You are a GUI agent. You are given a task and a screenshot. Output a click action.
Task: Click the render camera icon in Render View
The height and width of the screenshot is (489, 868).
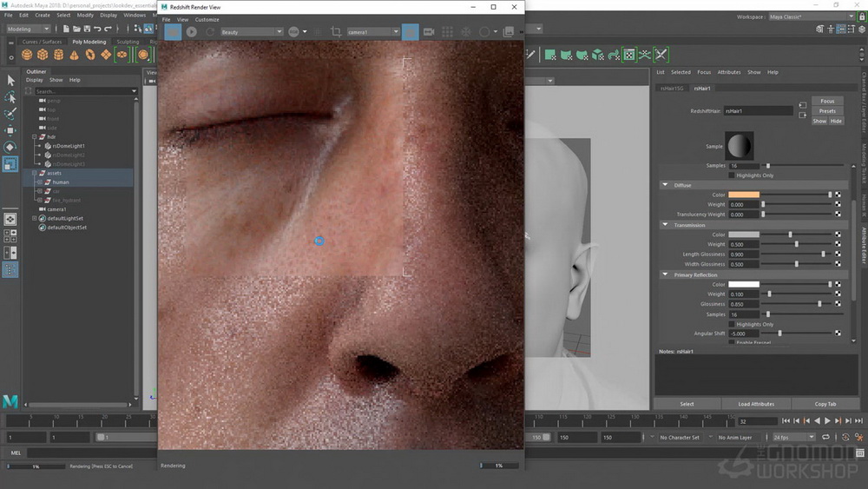click(429, 32)
